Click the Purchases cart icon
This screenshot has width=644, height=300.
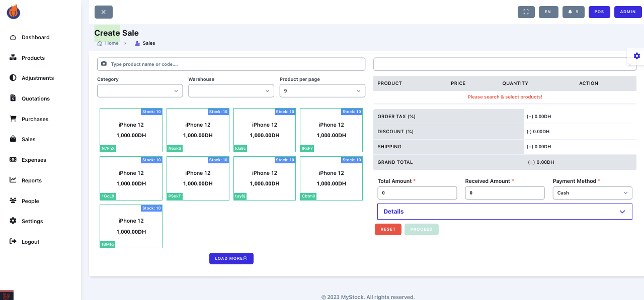pos(13,119)
